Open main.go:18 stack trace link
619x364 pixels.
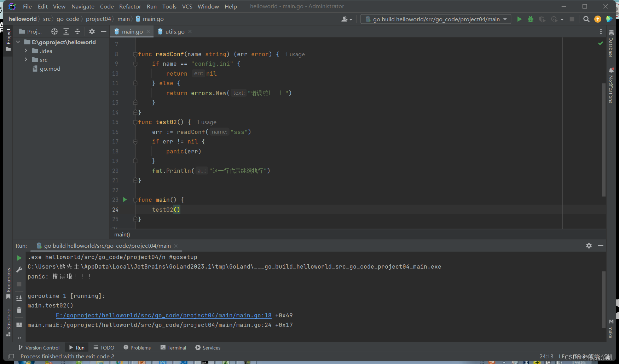tap(164, 315)
